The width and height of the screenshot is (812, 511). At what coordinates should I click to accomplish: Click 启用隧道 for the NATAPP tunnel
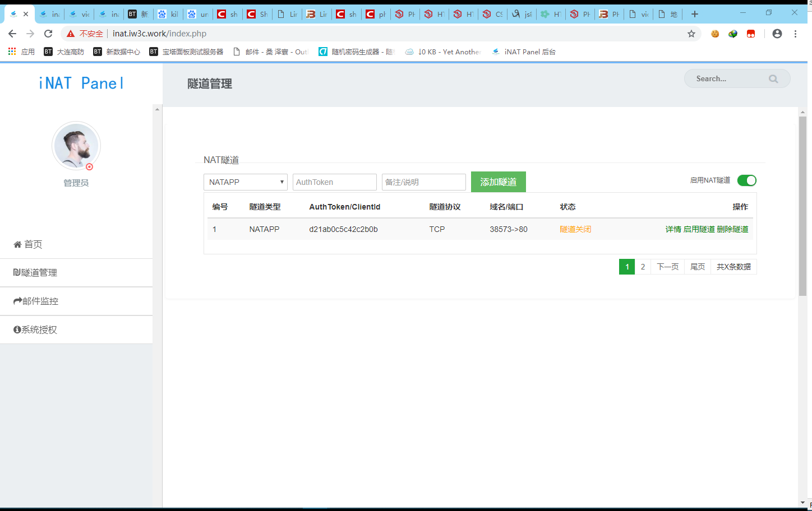point(699,229)
